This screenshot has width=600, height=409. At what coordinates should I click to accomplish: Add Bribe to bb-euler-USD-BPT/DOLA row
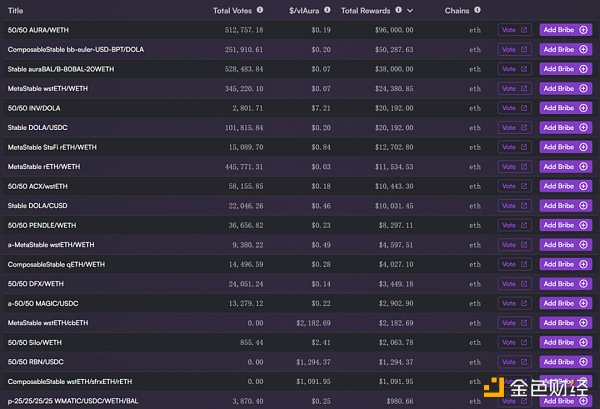(566, 49)
